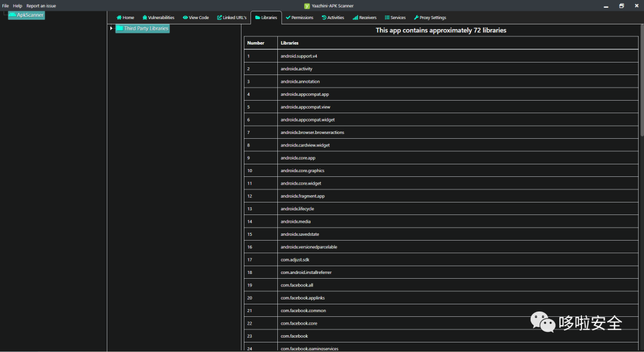Click the Libraries column header
Image resolution: width=644 pixels, height=352 pixels.
pos(457,43)
